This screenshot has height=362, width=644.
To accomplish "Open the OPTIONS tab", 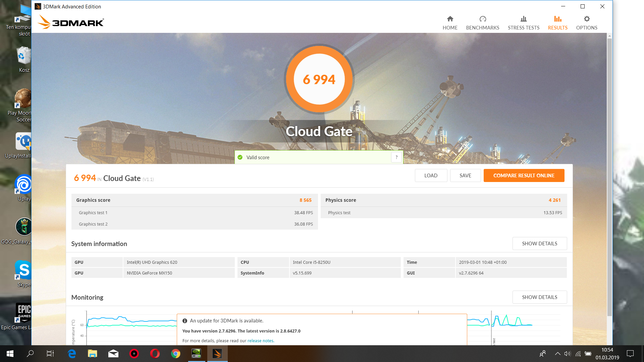I will (x=586, y=23).
